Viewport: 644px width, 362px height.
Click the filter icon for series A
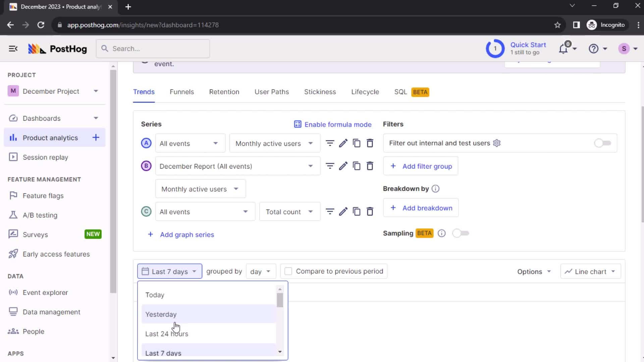tap(330, 143)
